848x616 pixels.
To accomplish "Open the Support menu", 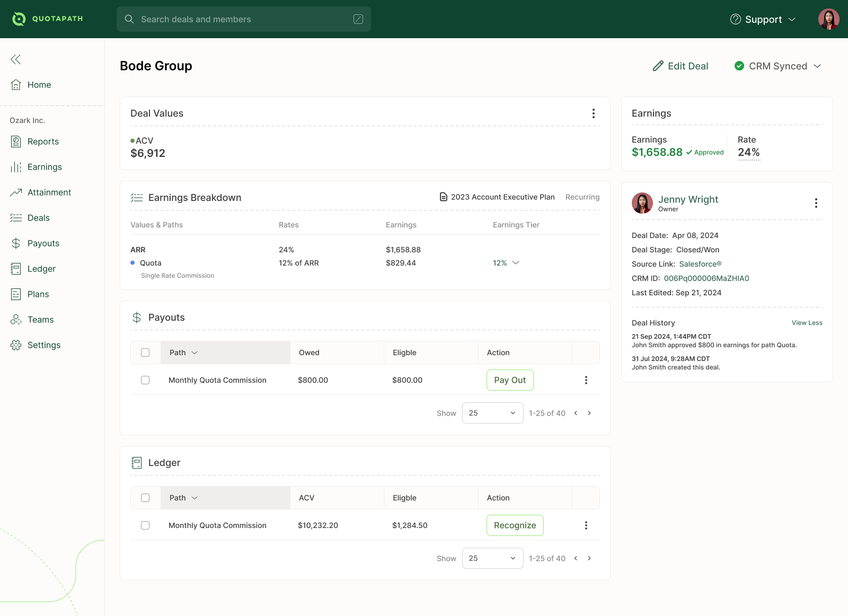I will pyautogui.click(x=763, y=19).
